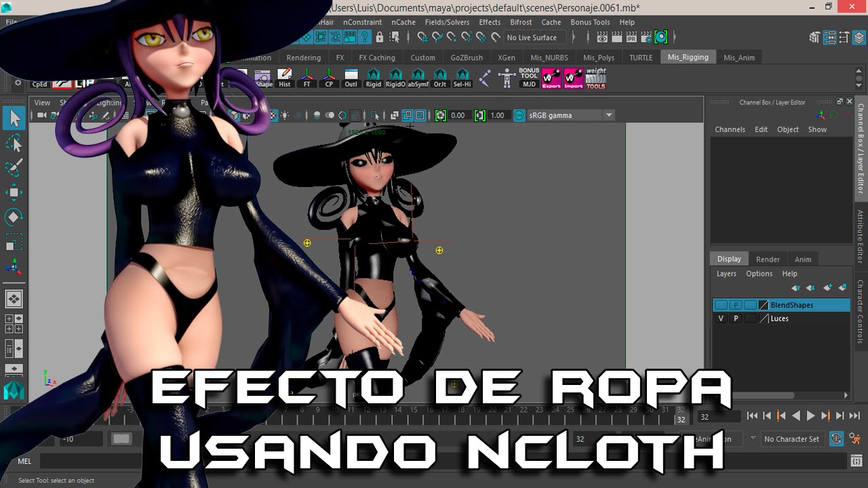868x488 pixels.
Task: Click the IPR render icon
Action: 631,37
